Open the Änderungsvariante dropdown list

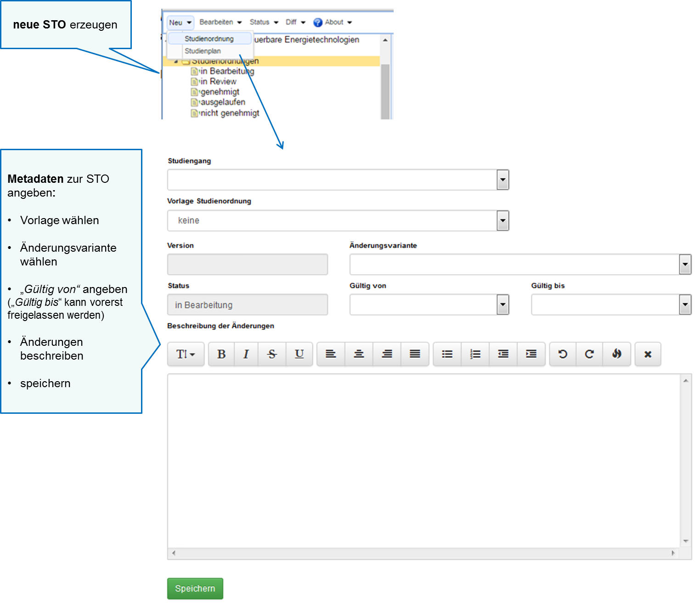click(x=685, y=265)
